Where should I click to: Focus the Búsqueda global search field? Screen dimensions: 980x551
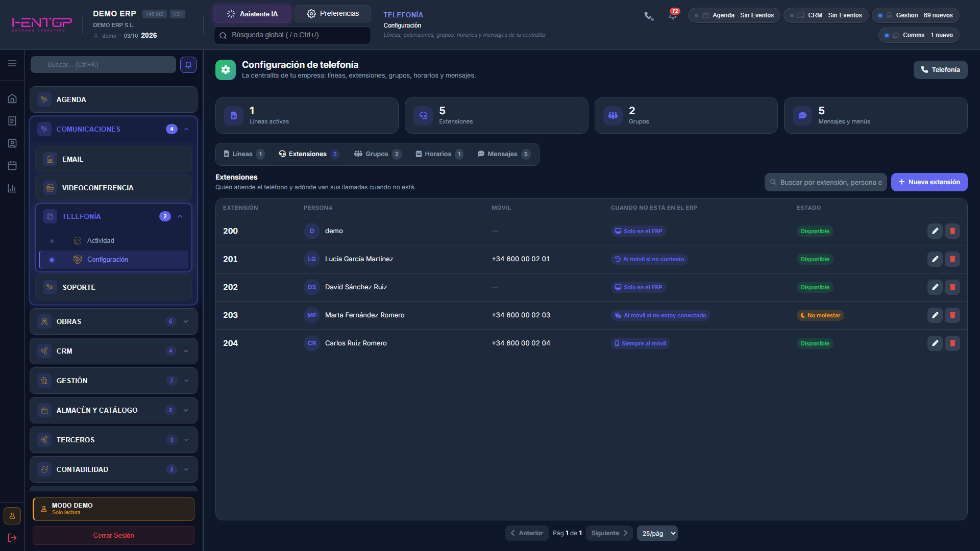(292, 35)
